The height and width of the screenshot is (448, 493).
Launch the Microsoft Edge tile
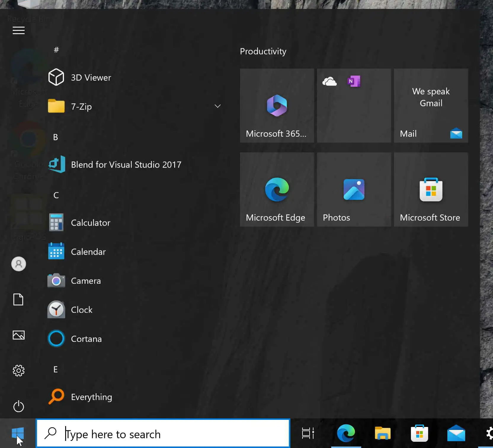click(277, 189)
